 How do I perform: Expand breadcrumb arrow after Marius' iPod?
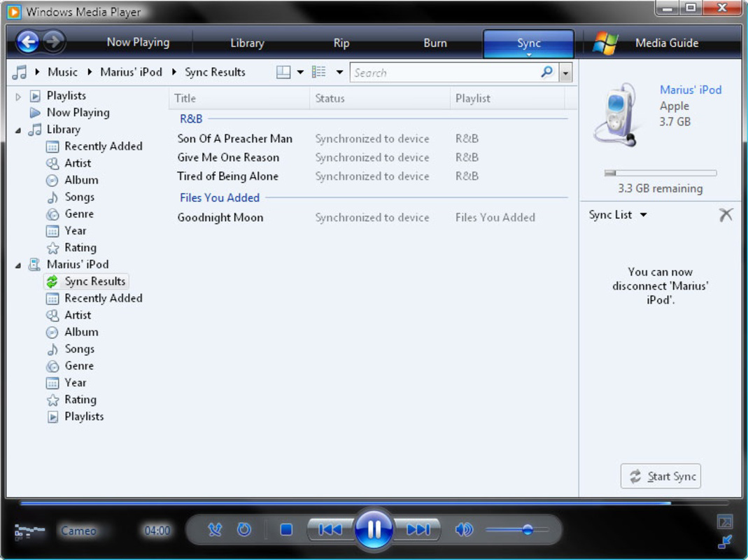click(174, 72)
